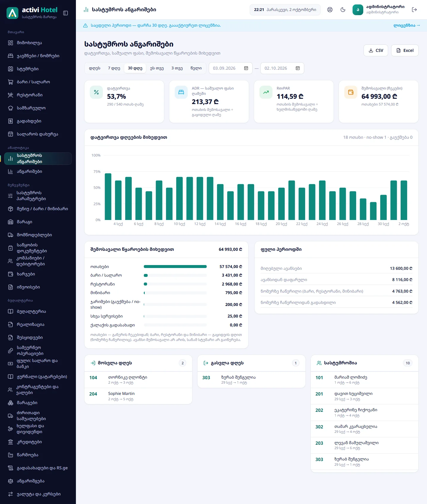The height and width of the screenshot is (504, 427).
Task: Open the ანგარიშები menu item under analytics
Action: pos(38,171)
